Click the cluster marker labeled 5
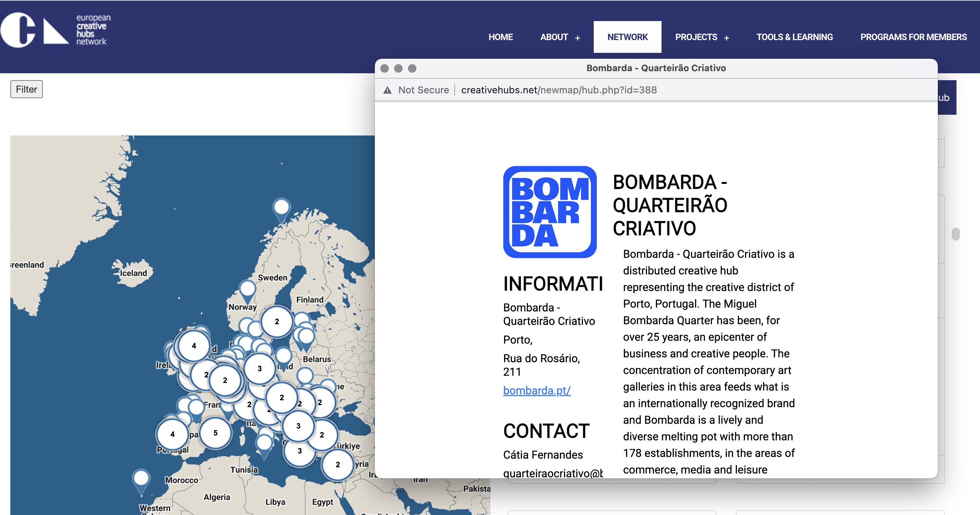 [x=215, y=433]
